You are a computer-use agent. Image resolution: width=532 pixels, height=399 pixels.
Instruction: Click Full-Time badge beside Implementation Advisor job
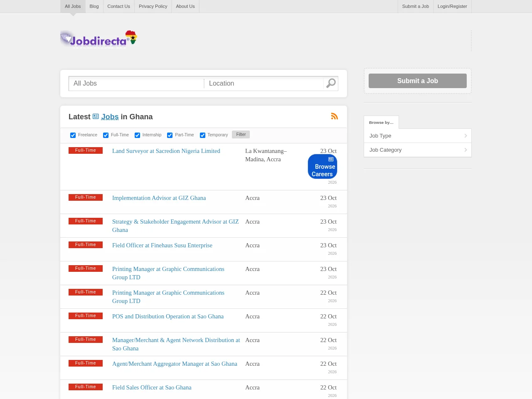(x=86, y=197)
